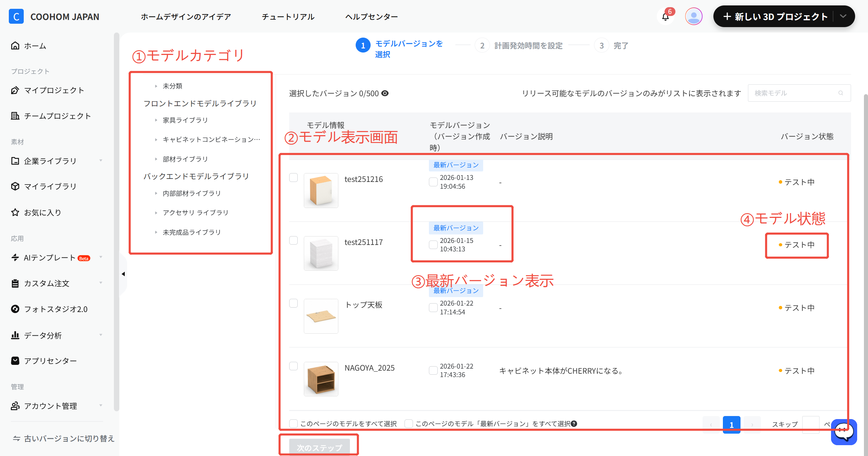Click the search magnifier icon
This screenshot has width=868, height=456.
point(841,93)
